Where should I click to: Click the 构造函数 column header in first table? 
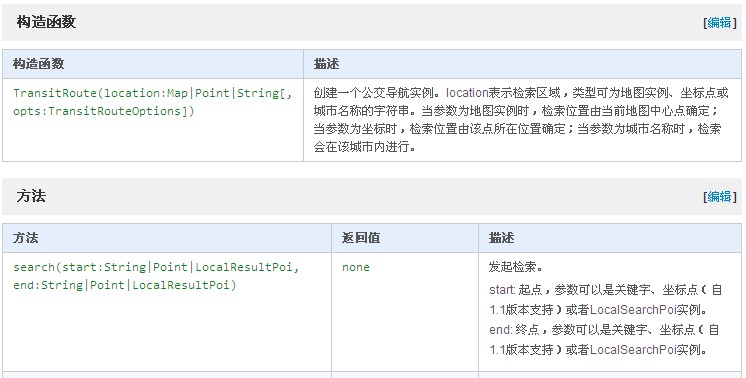pos(39,64)
